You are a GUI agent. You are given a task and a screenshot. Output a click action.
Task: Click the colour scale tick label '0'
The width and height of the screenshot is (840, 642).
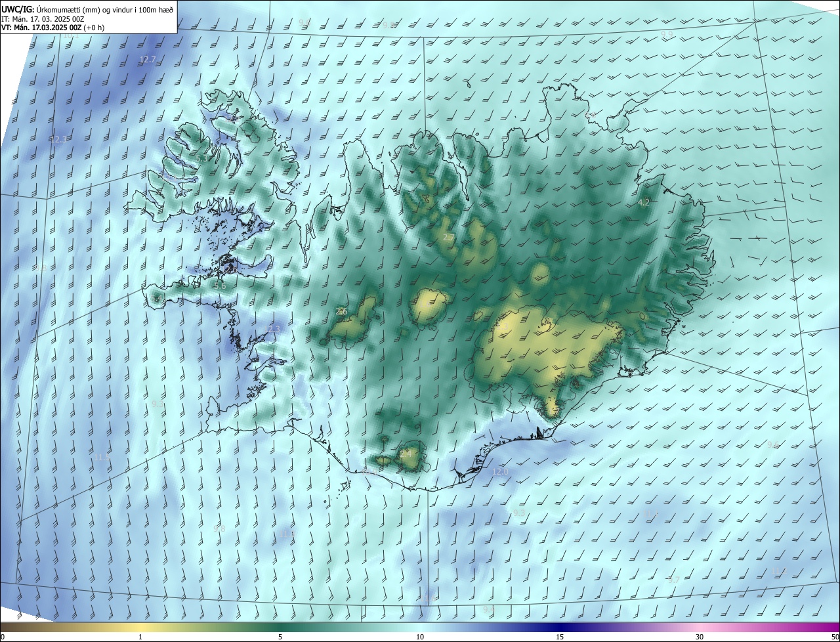point(3,637)
